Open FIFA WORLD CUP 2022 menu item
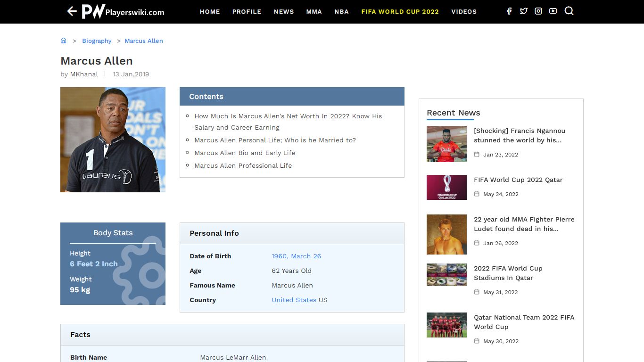Screen dimensions: 644x362 pos(400,12)
